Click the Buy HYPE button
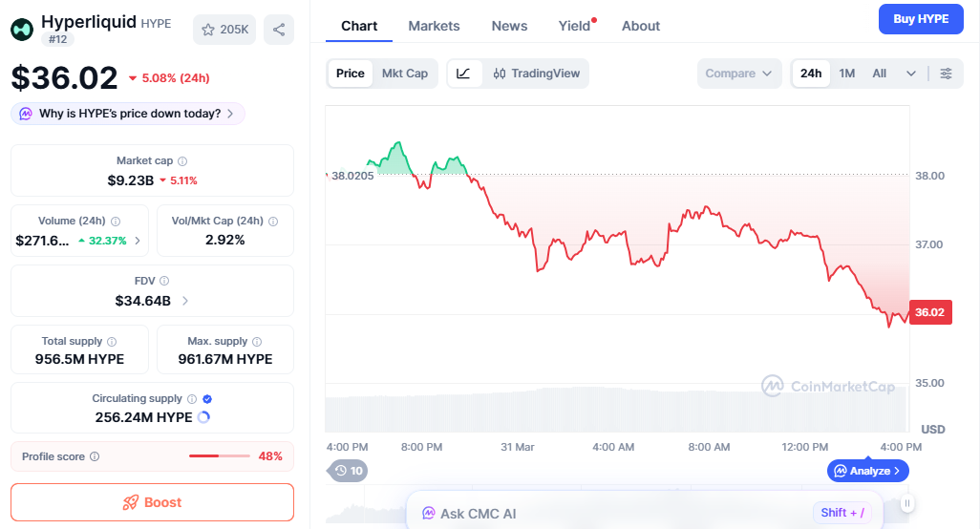 [921, 19]
